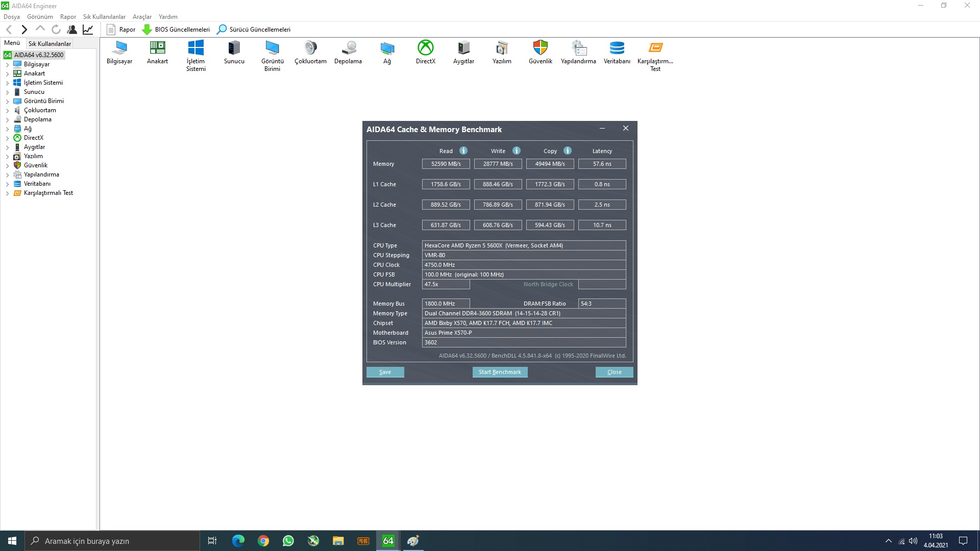Select Yapılandırma in sidebar tree

coord(41,174)
